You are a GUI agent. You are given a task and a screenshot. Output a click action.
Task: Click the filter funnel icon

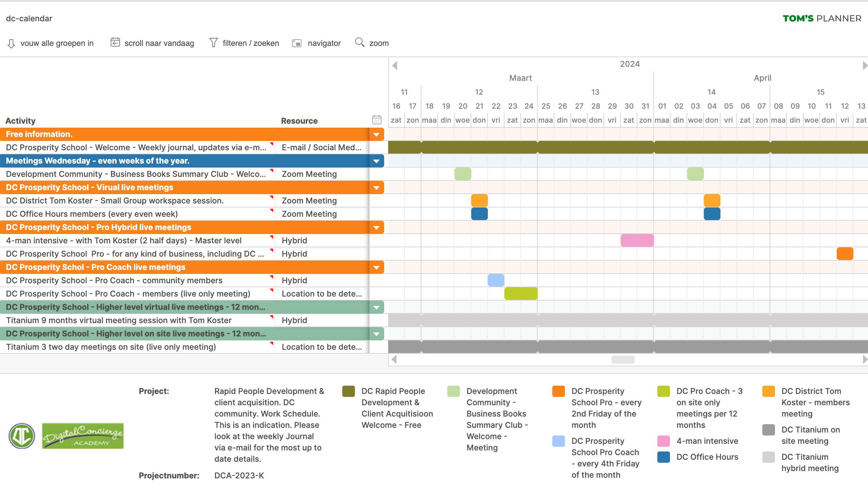213,43
